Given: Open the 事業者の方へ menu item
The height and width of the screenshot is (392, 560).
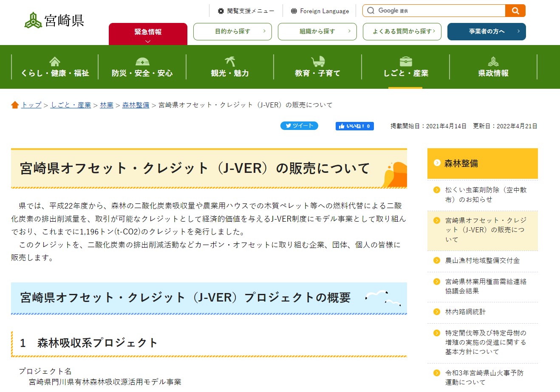Looking at the screenshot, I should [486, 31].
